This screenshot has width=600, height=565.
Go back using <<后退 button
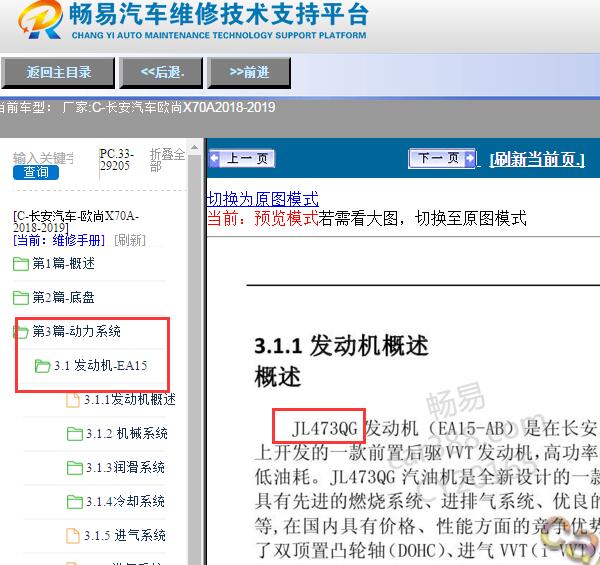pyautogui.click(x=161, y=73)
